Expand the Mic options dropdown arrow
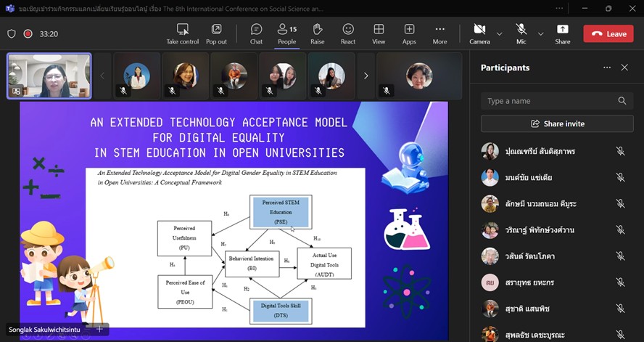Image resolution: width=644 pixels, height=342 pixels. 540,34
